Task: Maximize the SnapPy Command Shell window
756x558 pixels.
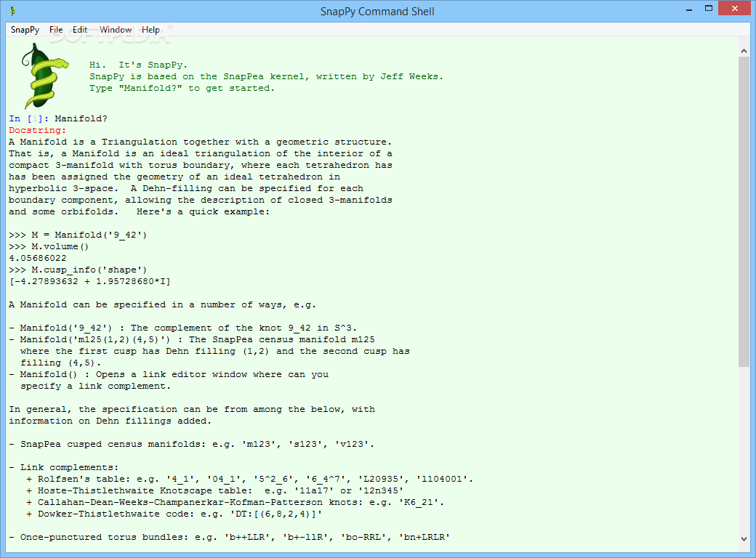Action: click(x=708, y=9)
